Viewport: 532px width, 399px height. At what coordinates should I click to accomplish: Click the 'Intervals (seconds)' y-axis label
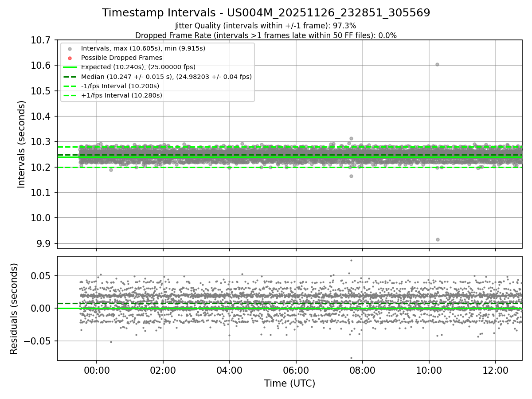coord(22,144)
